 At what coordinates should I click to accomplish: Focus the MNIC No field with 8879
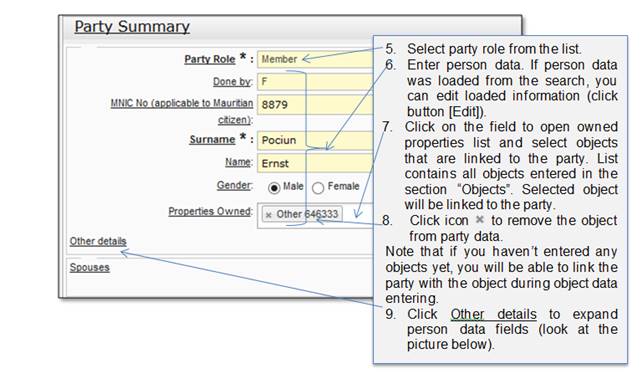coord(315,104)
